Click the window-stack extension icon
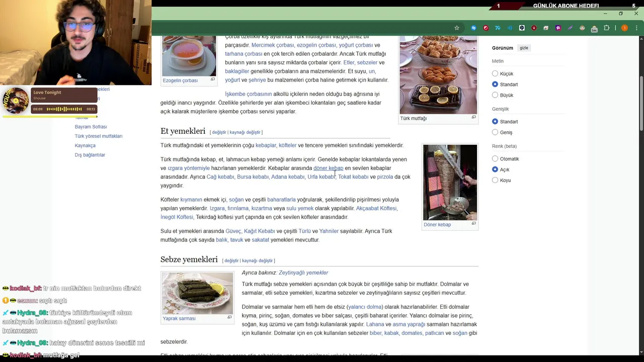 click(546, 28)
